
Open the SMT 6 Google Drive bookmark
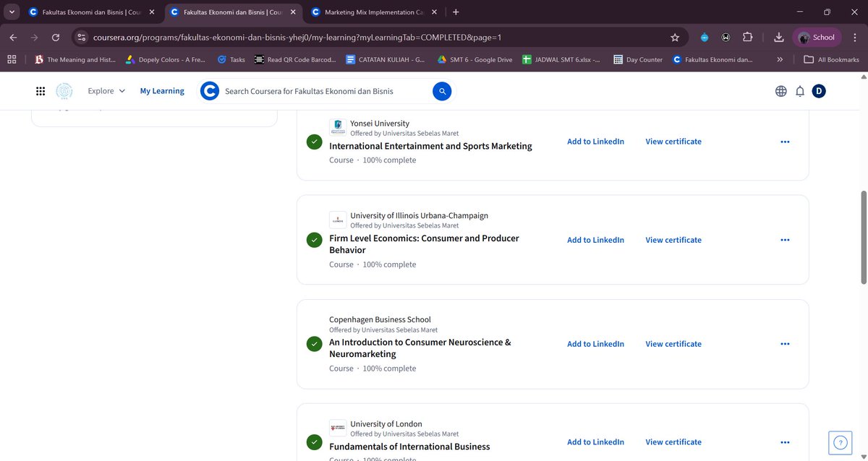pos(475,60)
